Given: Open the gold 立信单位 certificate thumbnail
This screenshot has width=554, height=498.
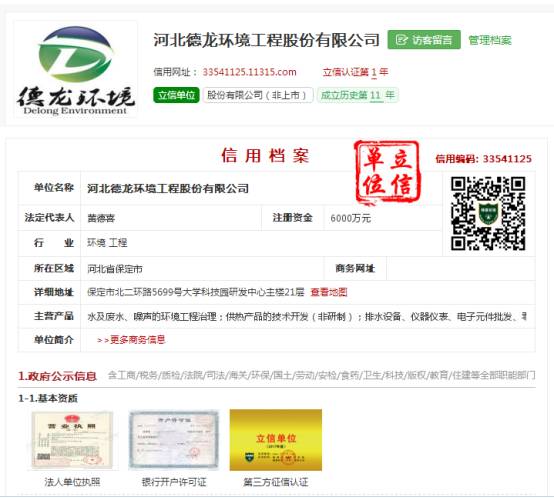Looking at the screenshot, I should click(x=276, y=440).
